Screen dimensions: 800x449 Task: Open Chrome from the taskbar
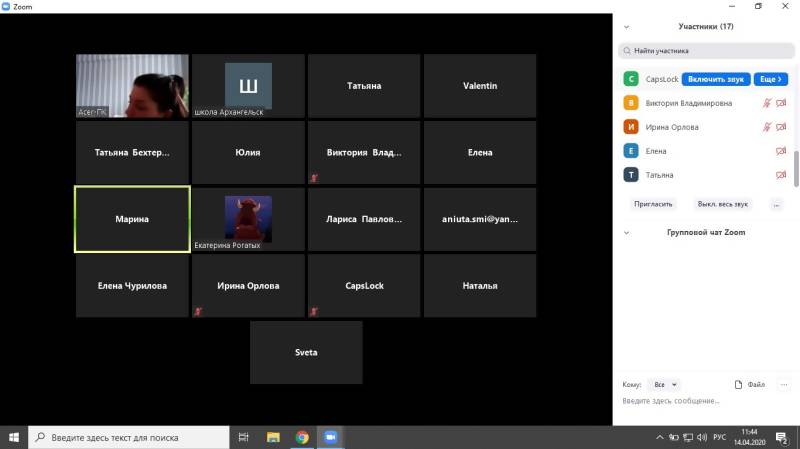coord(302,437)
